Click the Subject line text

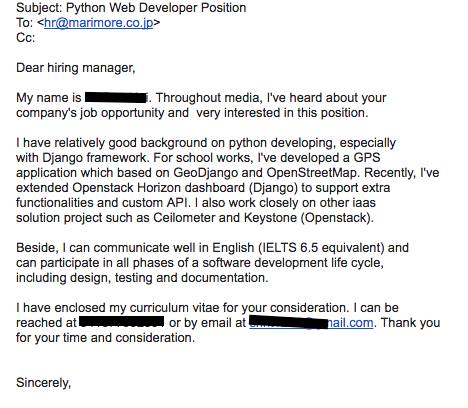click(x=131, y=8)
